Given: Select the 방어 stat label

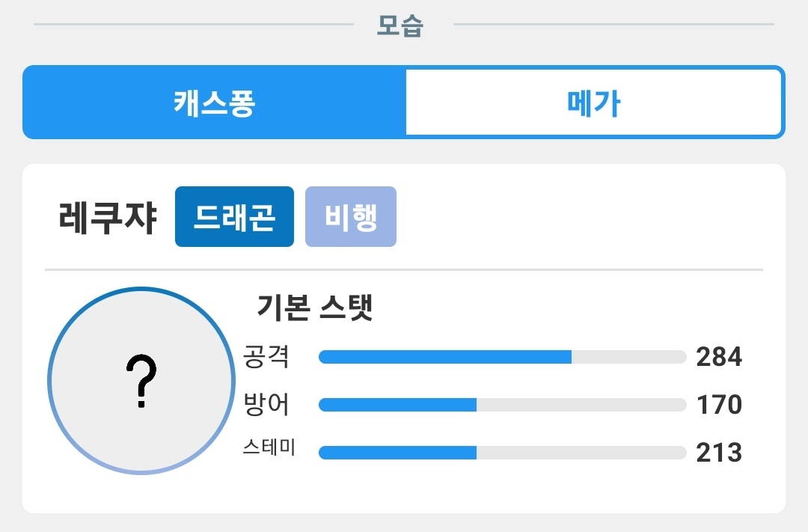Looking at the screenshot, I should point(266,405).
